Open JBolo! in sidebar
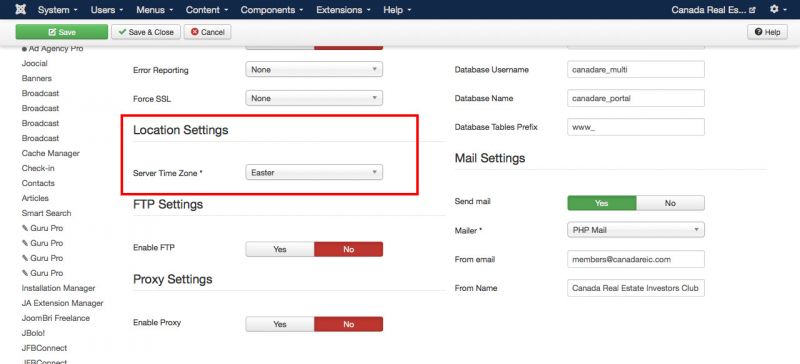Viewport: 800px width, 364px height. click(x=33, y=333)
